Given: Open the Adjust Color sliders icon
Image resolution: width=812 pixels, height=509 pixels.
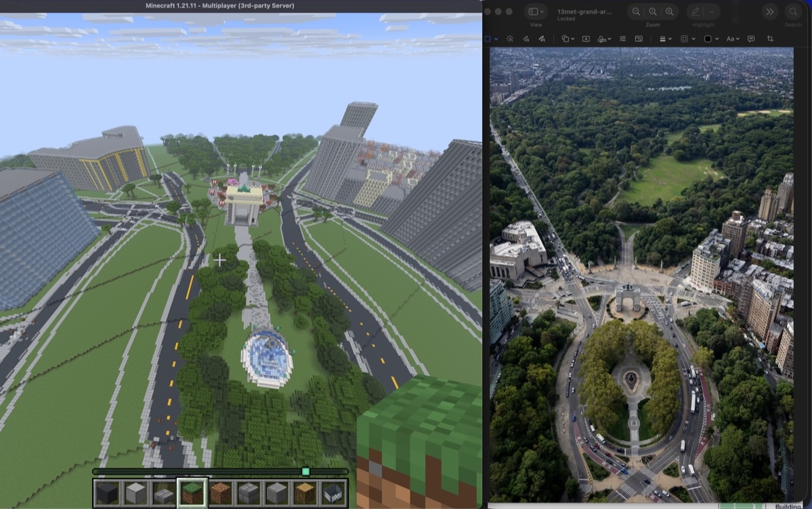Looking at the screenshot, I should [622, 39].
